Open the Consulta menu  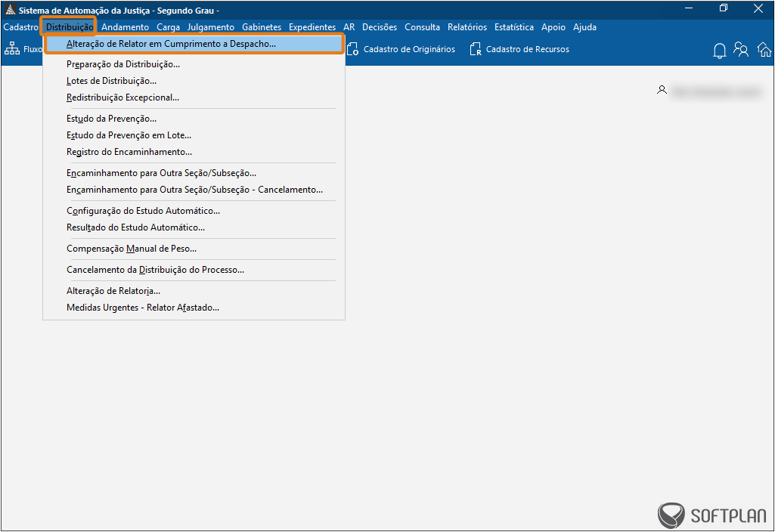pos(422,27)
